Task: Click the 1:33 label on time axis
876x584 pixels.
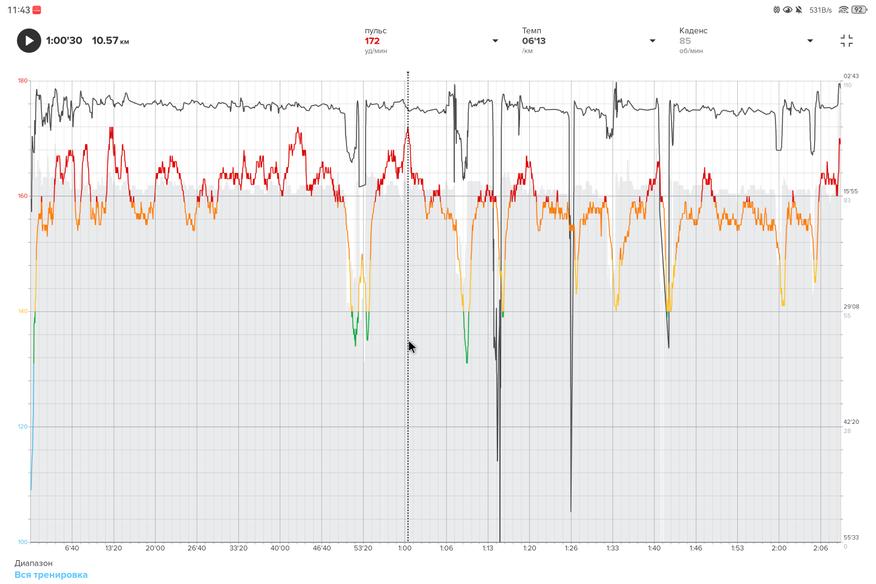Action: coord(613,548)
